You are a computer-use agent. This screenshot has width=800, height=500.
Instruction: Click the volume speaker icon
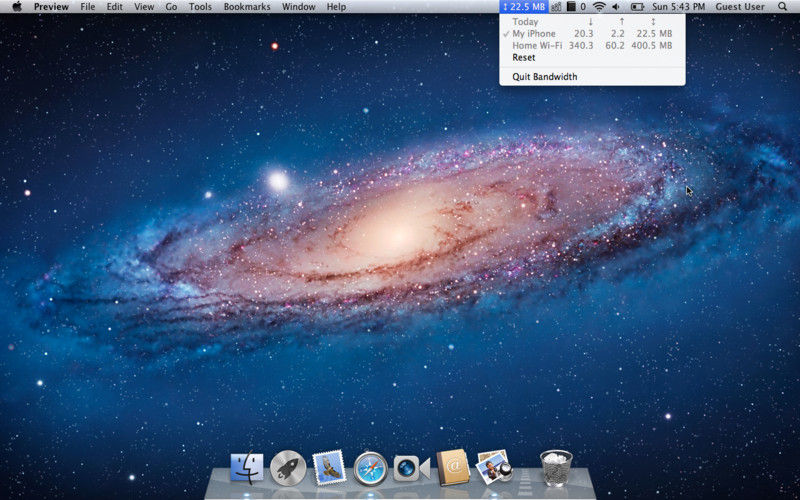coord(616,7)
